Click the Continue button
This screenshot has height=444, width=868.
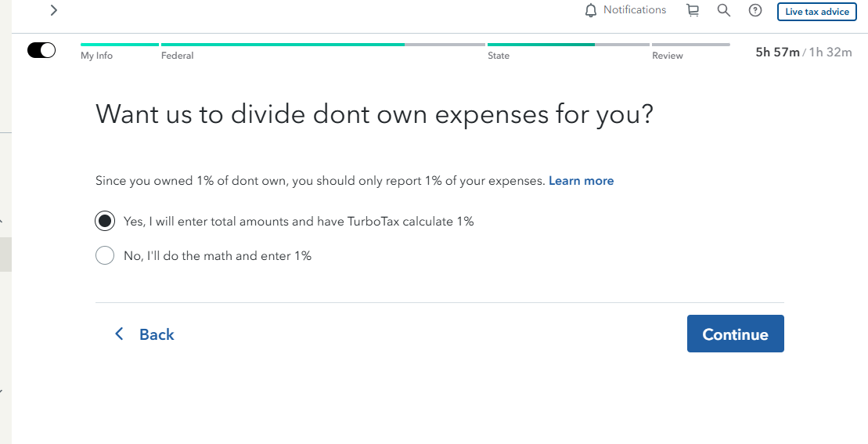735,334
